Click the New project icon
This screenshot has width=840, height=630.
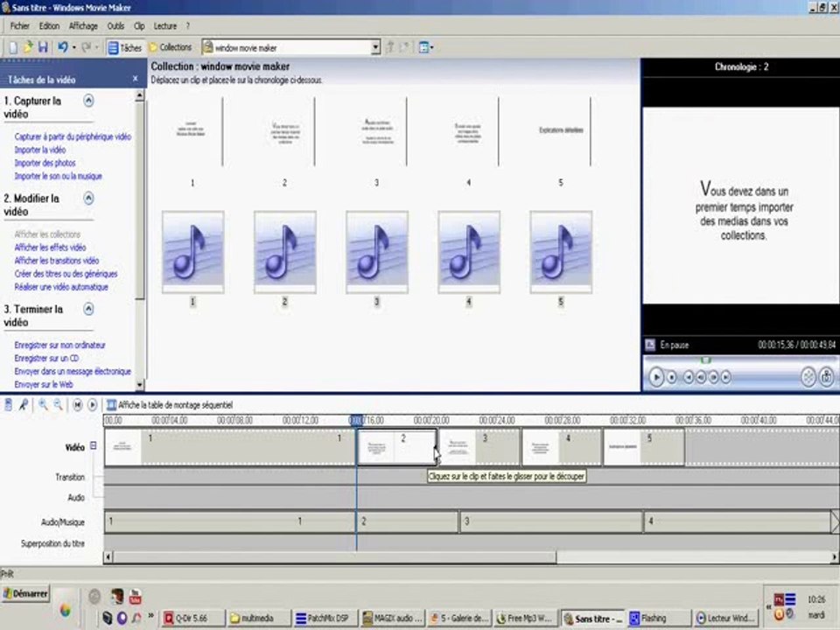click(x=13, y=47)
